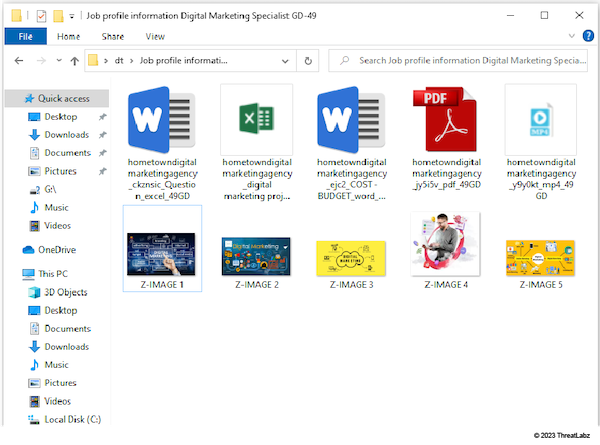Expand address bar history dropdown
The image size is (600, 445).
coord(285,61)
